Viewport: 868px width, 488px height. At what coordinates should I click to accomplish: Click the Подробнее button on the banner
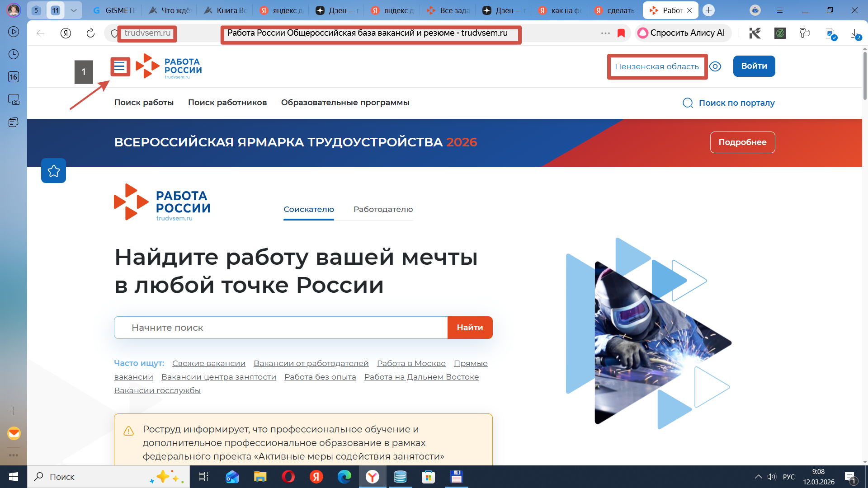click(742, 142)
